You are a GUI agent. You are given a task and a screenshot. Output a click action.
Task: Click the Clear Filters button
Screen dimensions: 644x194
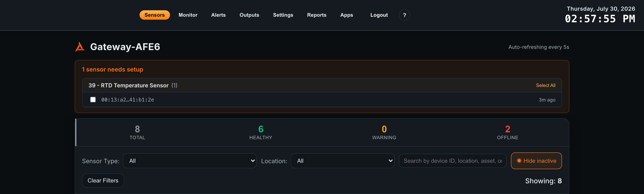[x=103, y=180]
